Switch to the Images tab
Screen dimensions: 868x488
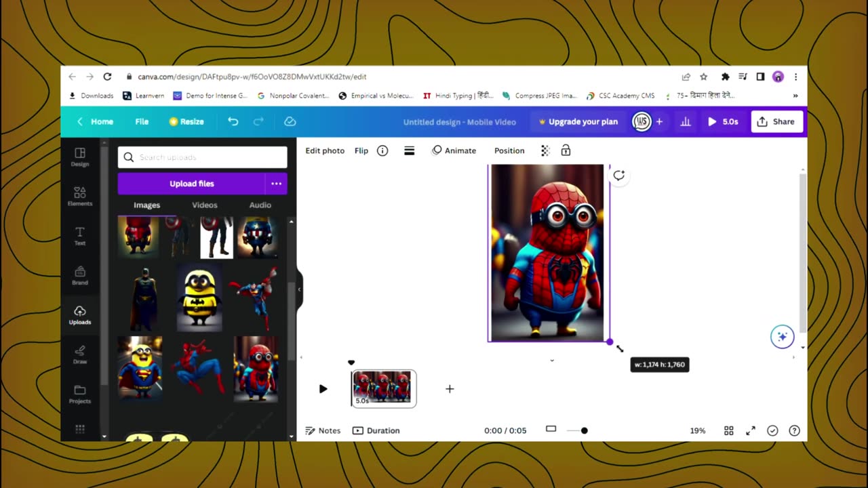tap(146, 205)
